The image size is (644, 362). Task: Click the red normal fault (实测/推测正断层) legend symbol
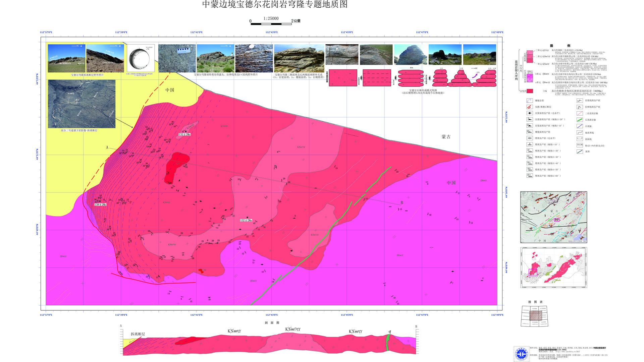point(530,107)
